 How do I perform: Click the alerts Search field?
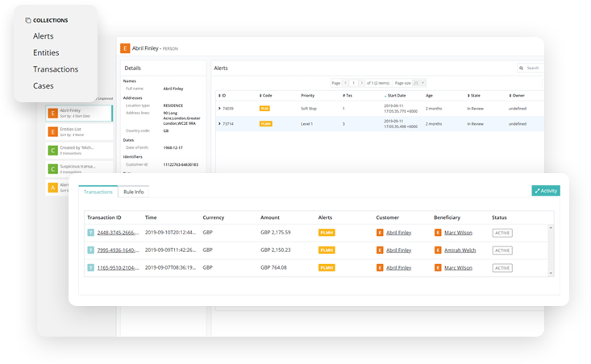531,68
